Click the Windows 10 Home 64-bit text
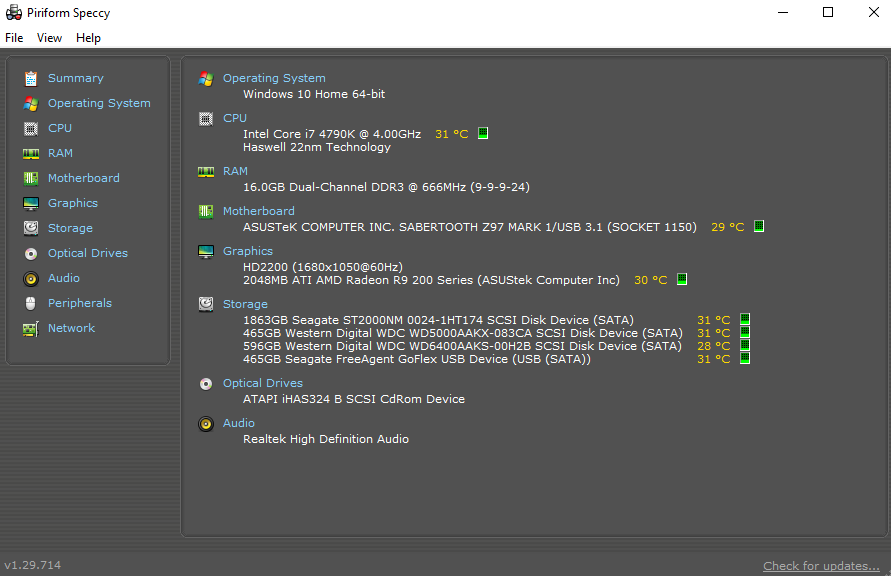Viewport: 891px width, 576px height. click(x=314, y=94)
